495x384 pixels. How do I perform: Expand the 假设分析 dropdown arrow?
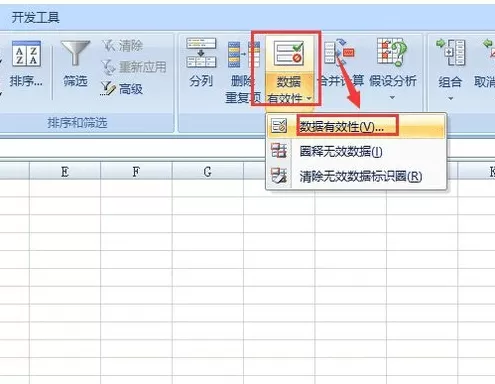point(392,98)
